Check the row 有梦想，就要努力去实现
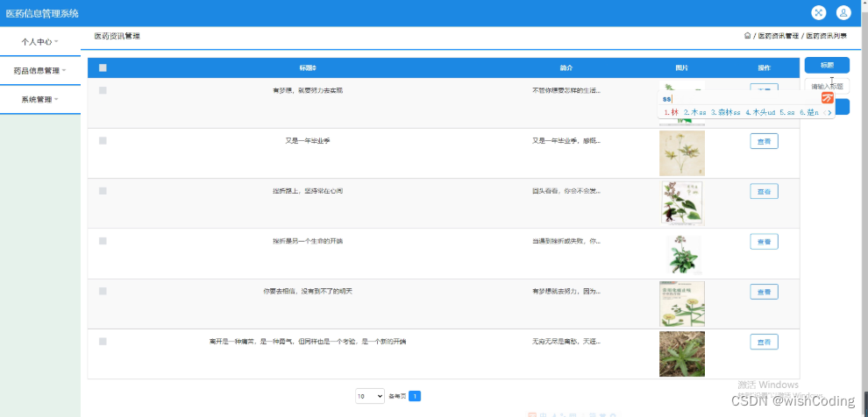Screen dimensions: 868x417 coord(103,90)
